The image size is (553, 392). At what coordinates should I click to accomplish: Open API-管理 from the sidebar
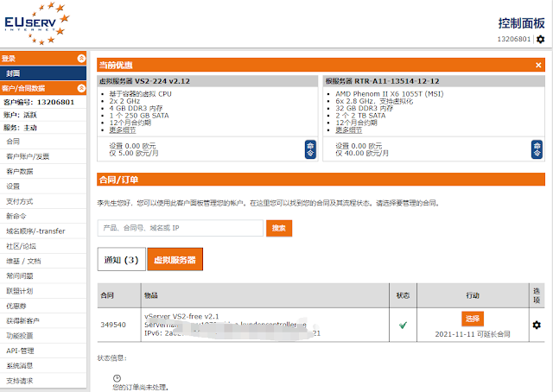pyautogui.click(x=20, y=350)
